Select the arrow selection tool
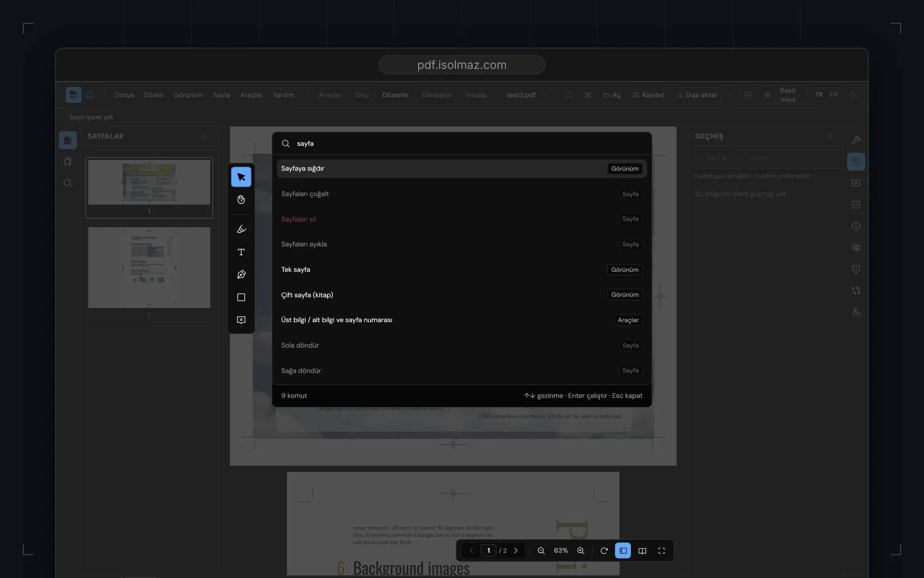The height and width of the screenshot is (578, 924). pos(241,177)
